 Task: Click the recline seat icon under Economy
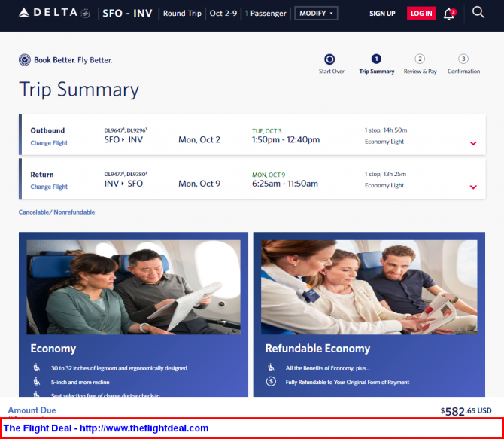(37, 382)
